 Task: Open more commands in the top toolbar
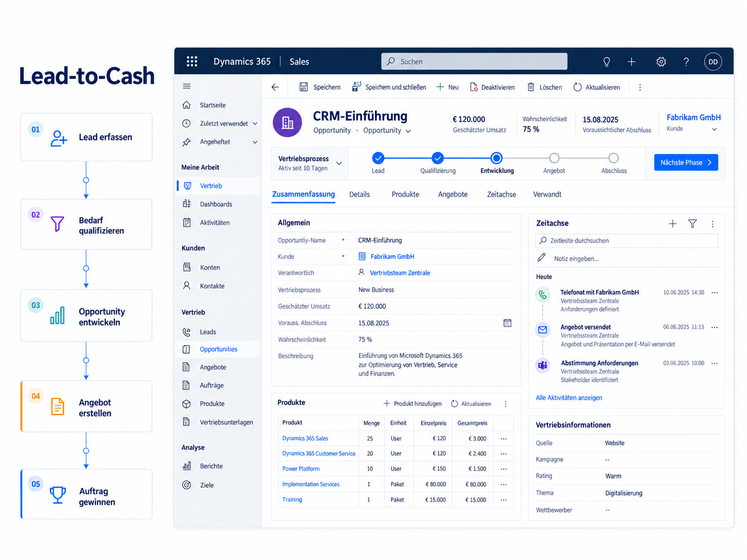(x=640, y=87)
